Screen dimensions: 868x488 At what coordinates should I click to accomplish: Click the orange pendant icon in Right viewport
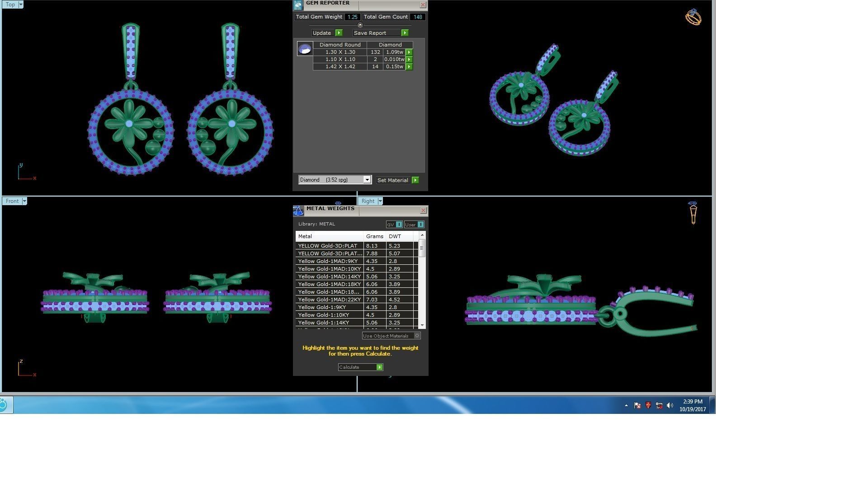click(693, 213)
